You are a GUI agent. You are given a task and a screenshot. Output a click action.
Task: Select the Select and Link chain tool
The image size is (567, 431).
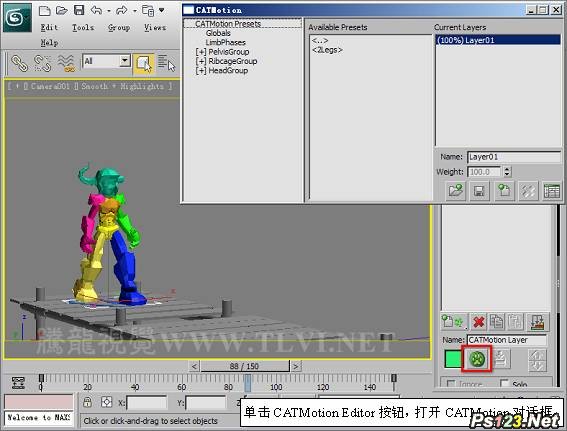coord(19,63)
